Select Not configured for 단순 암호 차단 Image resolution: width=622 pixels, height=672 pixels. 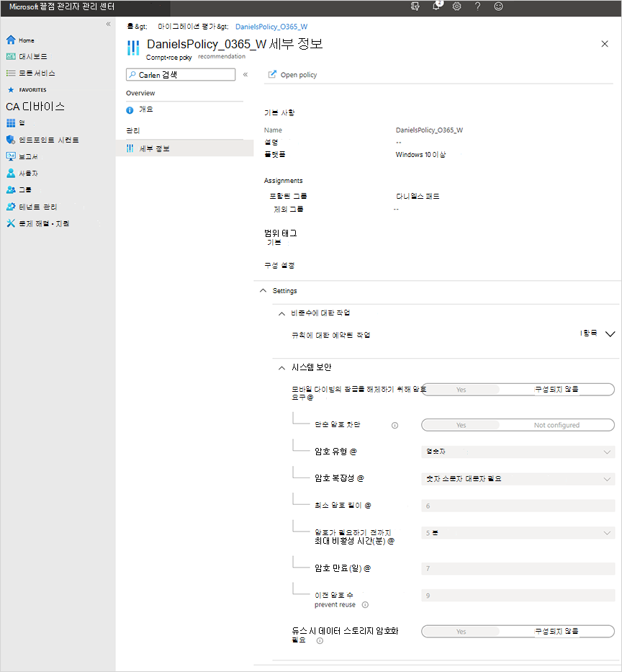click(x=556, y=425)
